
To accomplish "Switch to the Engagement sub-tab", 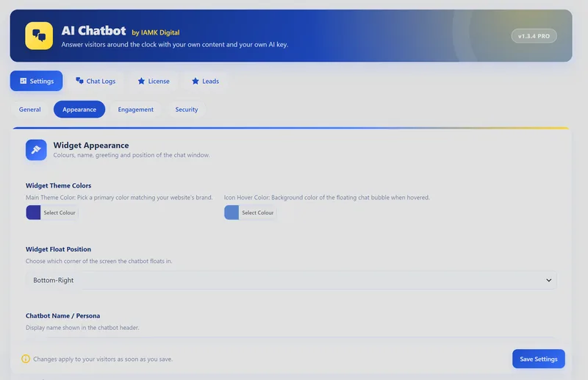I will [136, 110].
